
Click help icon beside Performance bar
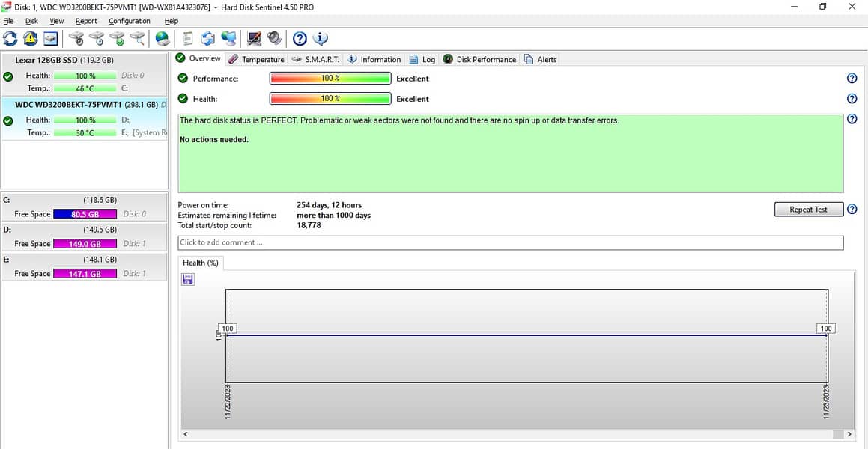pyautogui.click(x=852, y=79)
